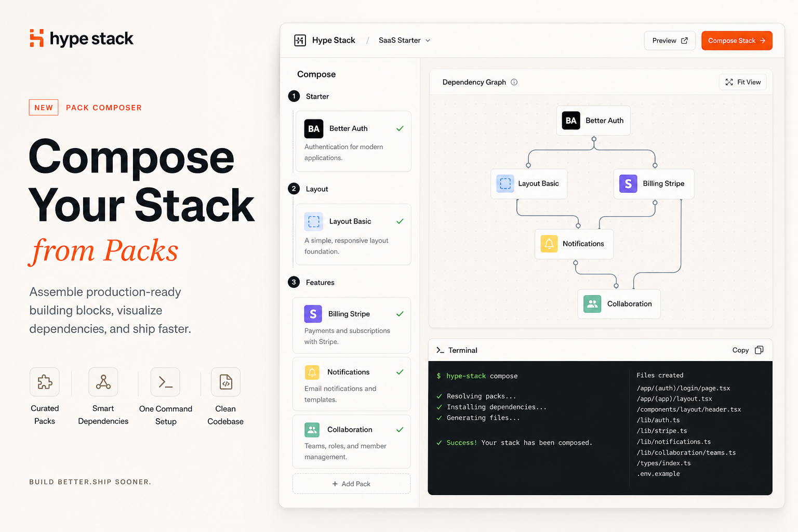Click the /app/(app)/layout.tsx file path
The height and width of the screenshot is (532, 798).
click(674, 399)
